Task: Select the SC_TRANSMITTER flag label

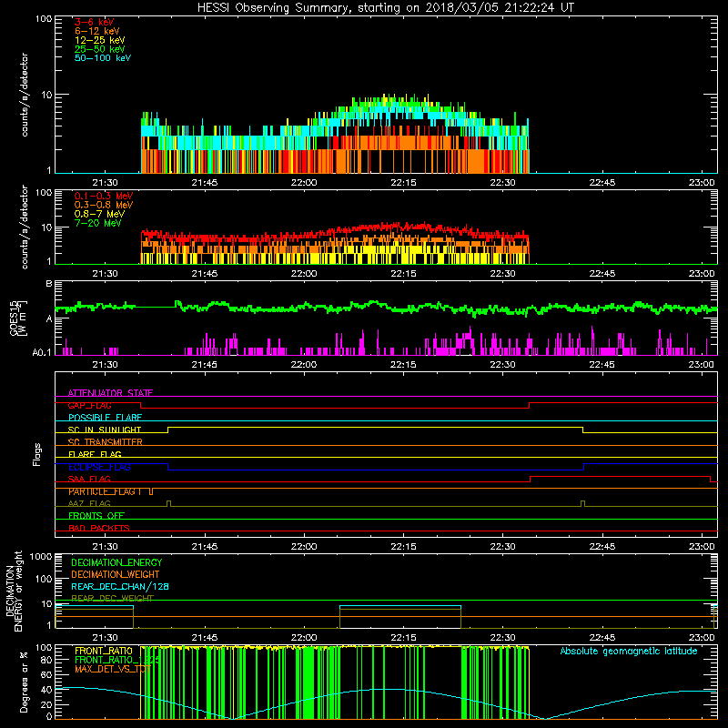Action: tap(106, 442)
